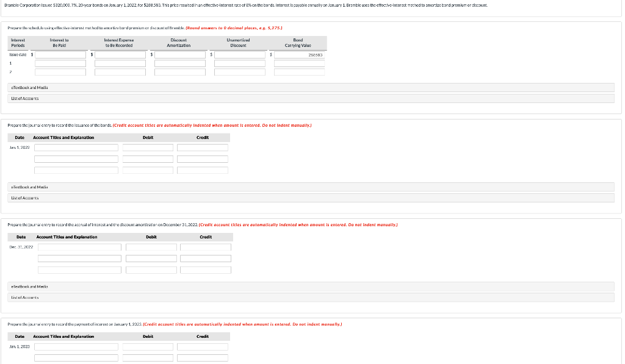625x364 pixels.
Task: Click second account title field in accrual entry
Action: coord(80,259)
